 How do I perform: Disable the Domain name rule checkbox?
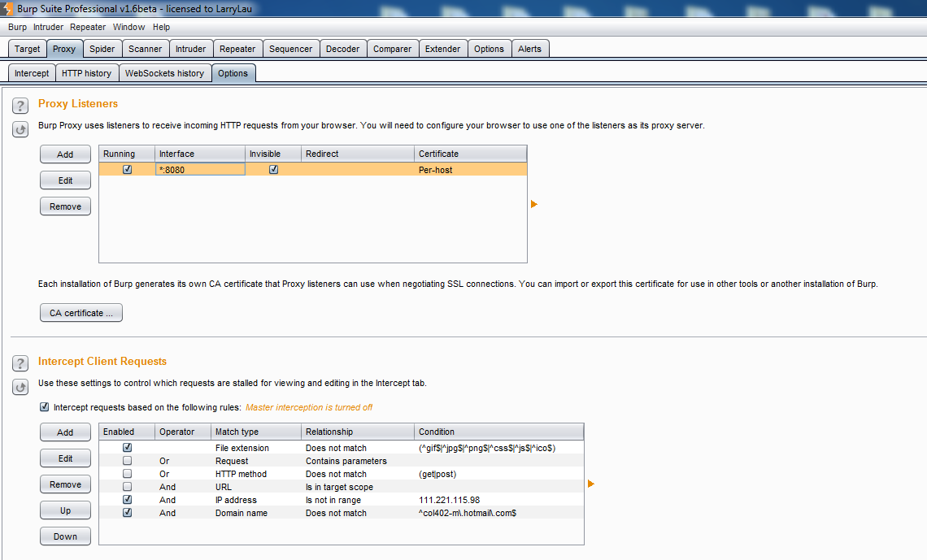point(127,513)
